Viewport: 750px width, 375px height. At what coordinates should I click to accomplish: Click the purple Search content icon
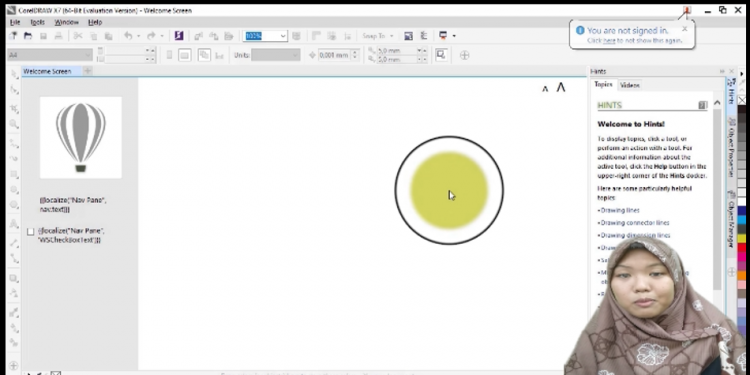coord(179,36)
